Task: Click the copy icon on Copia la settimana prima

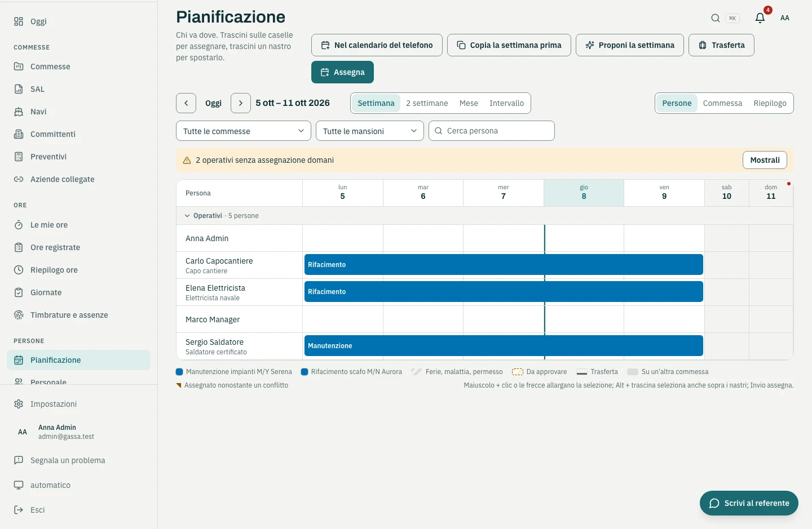Action: click(x=461, y=45)
